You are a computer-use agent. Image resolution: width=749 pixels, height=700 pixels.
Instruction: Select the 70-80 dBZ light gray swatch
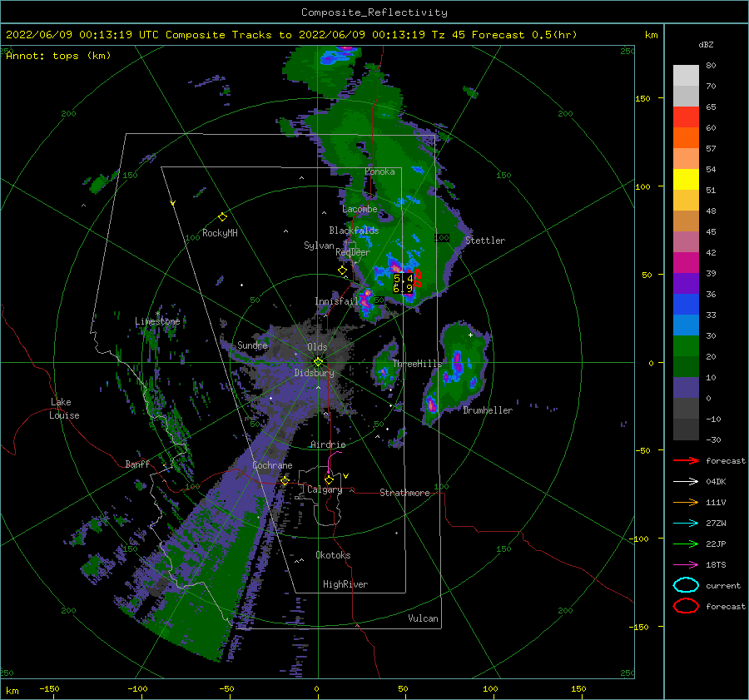(686, 76)
